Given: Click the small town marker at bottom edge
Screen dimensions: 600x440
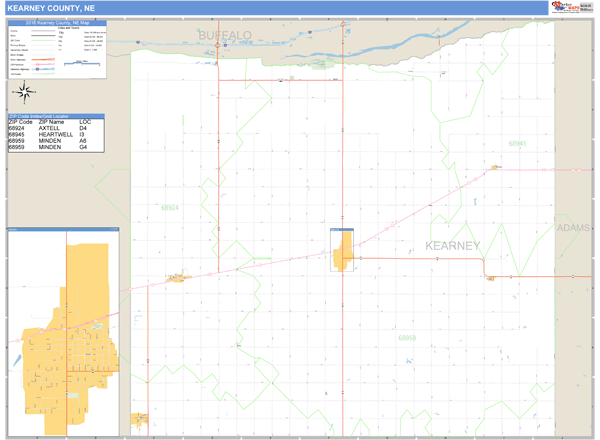Looking at the screenshot, I should pyautogui.click(x=139, y=418).
